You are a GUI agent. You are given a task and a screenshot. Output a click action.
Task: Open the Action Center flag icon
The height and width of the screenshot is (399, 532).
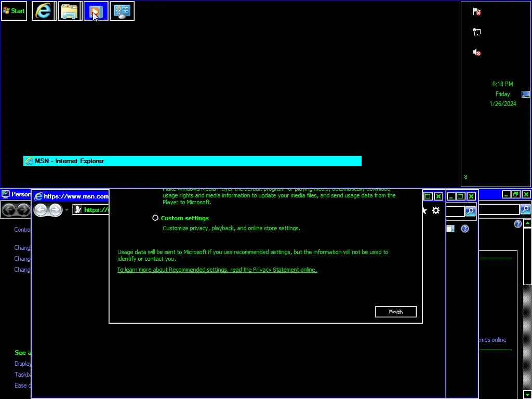(x=477, y=12)
